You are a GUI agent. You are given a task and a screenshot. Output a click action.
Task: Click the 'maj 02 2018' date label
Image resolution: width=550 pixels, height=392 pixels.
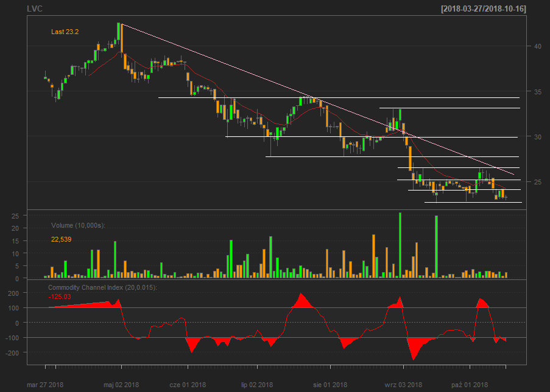pyautogui.click(x=121, y=385)
